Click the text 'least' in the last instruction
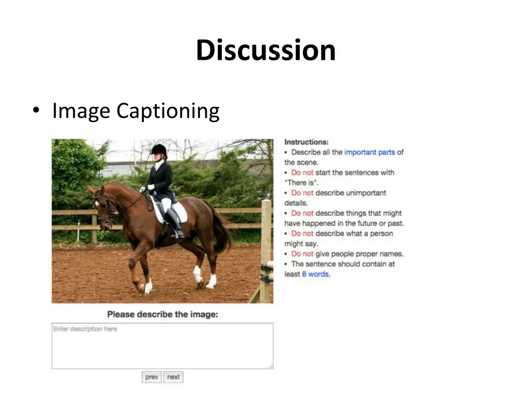The width and height of the screenshot is (532, 399). coord(292,274)
